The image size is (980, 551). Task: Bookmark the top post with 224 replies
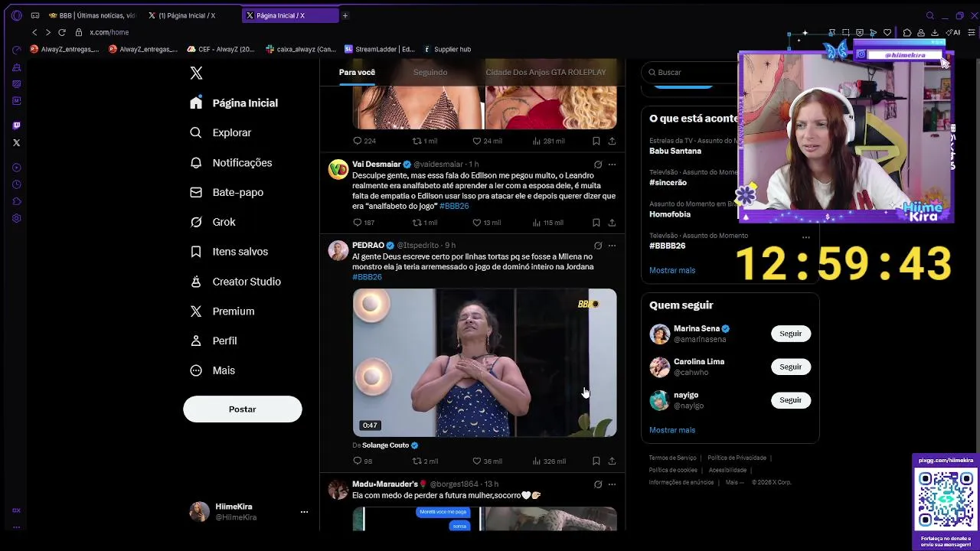click(x=596, y=141)
